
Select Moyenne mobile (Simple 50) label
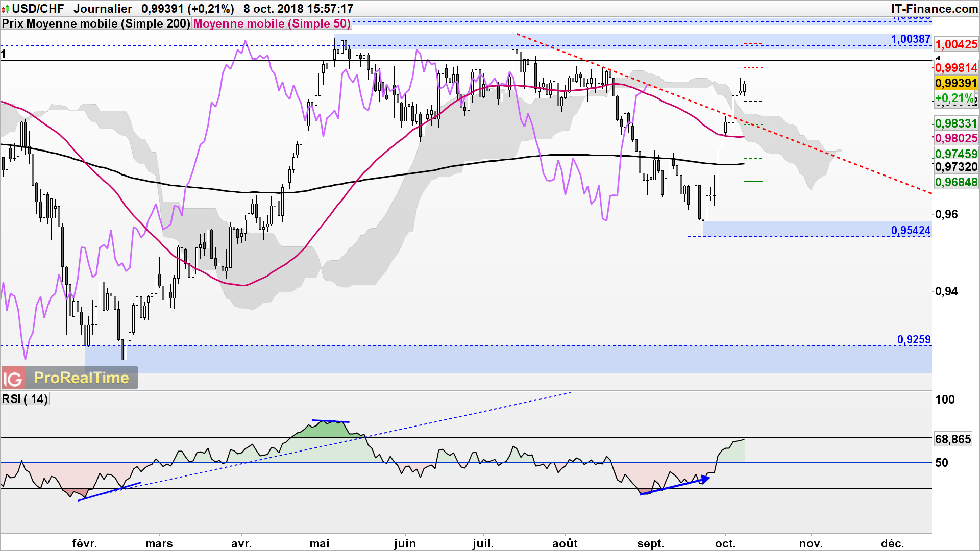click(272, 23)
